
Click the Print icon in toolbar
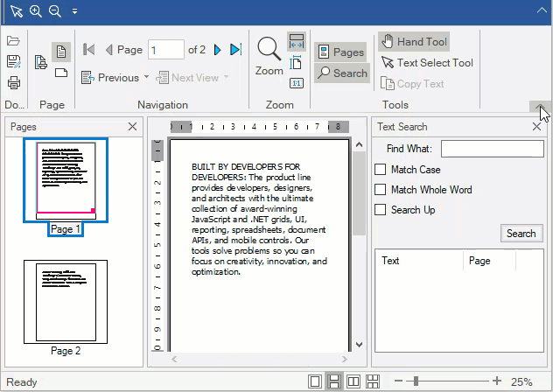(13, 83)
